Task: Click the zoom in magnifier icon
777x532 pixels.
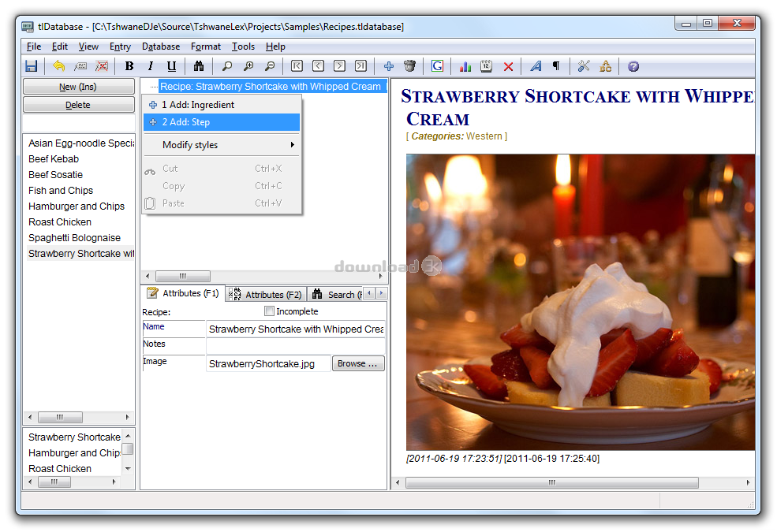Action: click(x=248, y=66)
